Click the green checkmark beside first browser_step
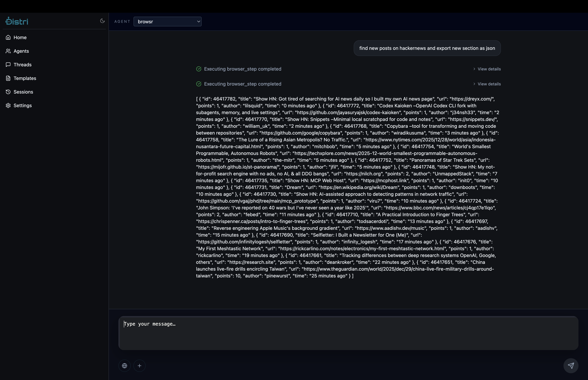The image size is (588, 380). (199, 69)
